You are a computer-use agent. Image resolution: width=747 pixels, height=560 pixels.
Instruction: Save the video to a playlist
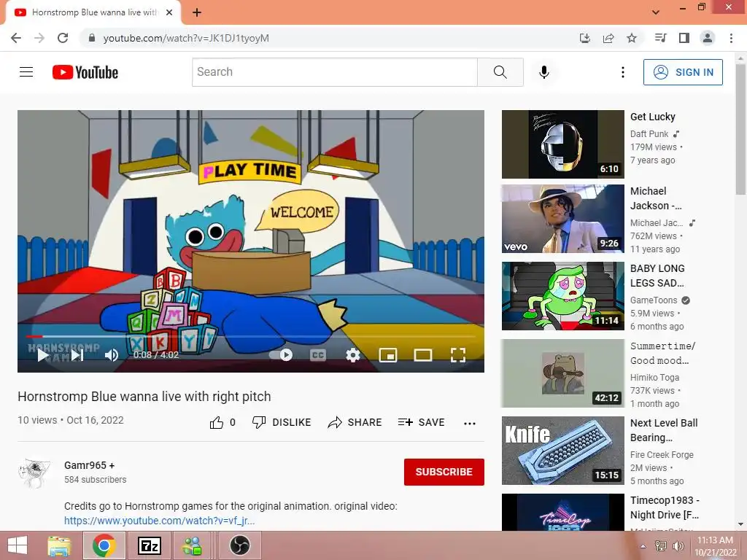(x=421, y=422)
